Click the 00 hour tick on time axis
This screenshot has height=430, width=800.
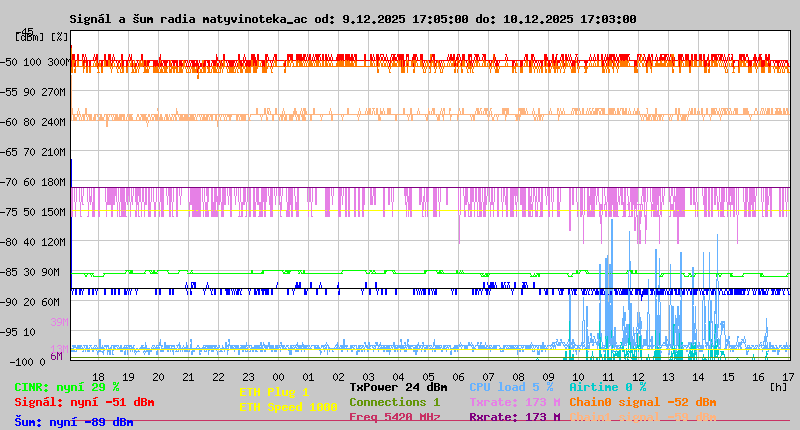[x=279, y=377]
